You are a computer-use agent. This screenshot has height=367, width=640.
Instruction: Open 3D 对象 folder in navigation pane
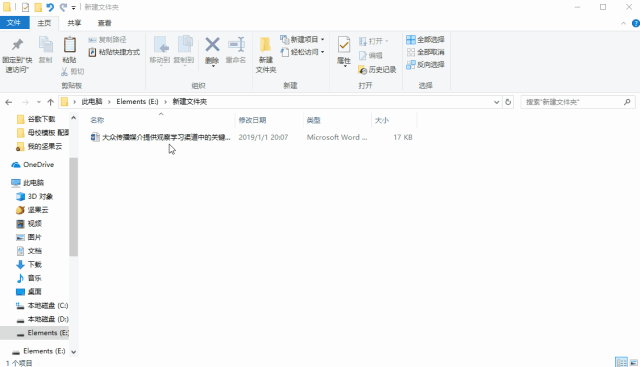point(34,196)
